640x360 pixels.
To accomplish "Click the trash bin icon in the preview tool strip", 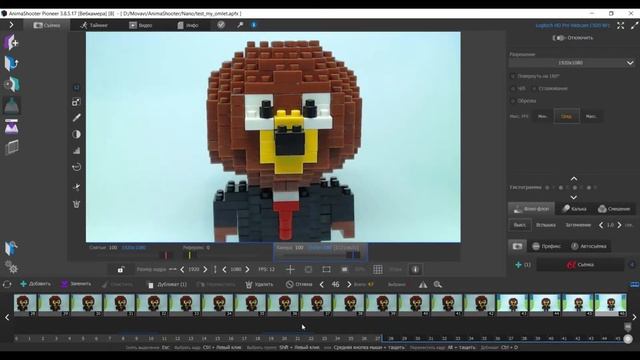I will coord(76,204).
